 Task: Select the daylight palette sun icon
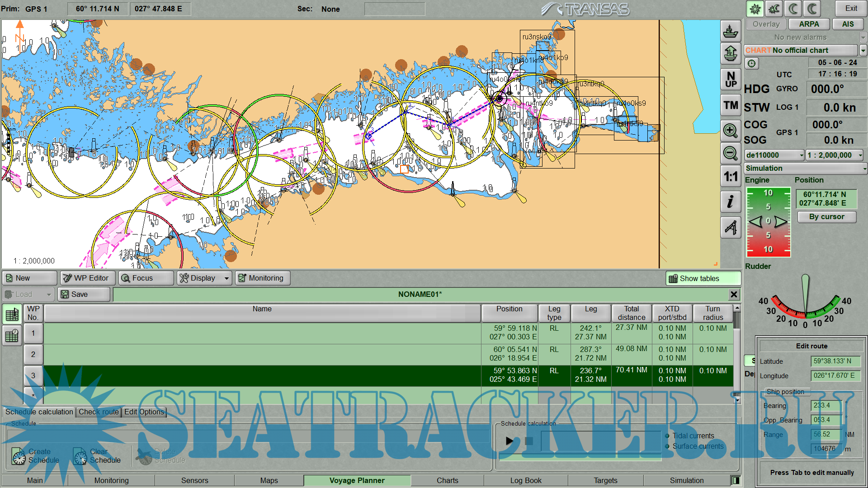click(x=754, y=9)
